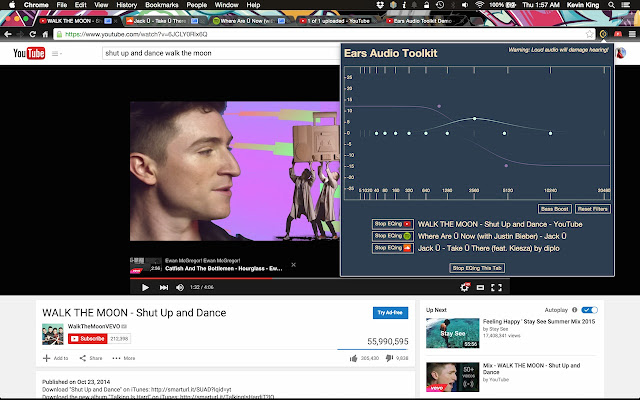Click Try Ad-free button
The image size is (640, 400).
[390, 313]
